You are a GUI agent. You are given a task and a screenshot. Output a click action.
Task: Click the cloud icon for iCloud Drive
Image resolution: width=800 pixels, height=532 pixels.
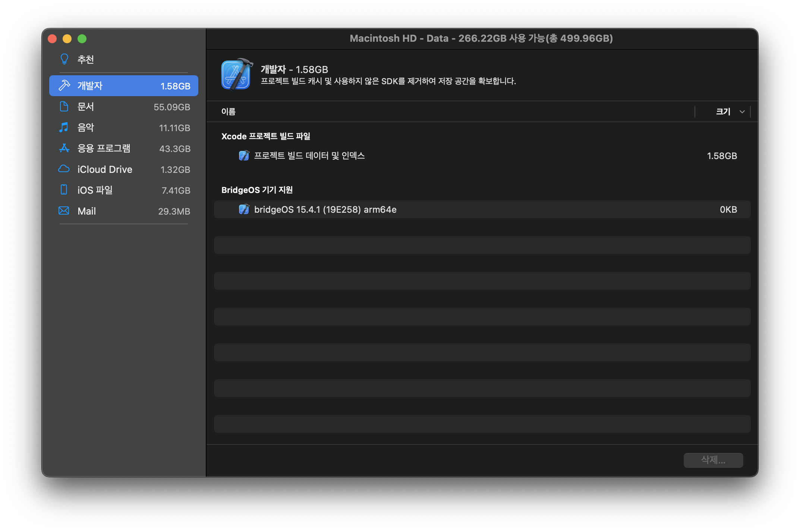[64, 169]
